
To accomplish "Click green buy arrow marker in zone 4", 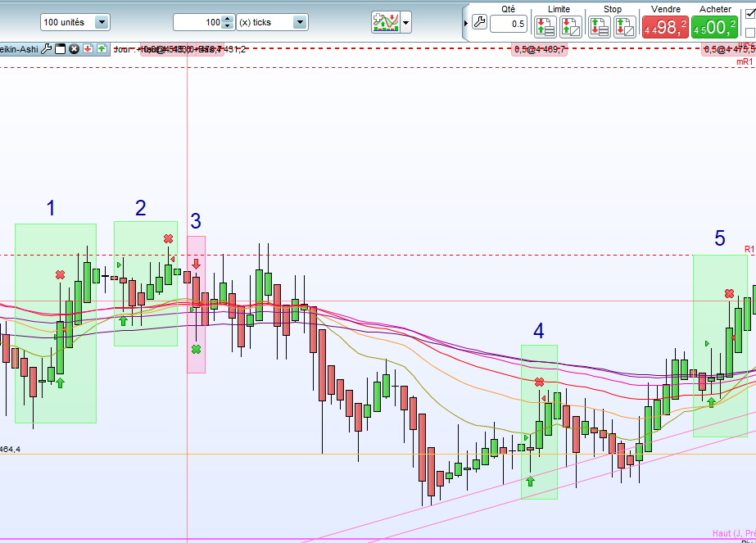I will point(531,481).
